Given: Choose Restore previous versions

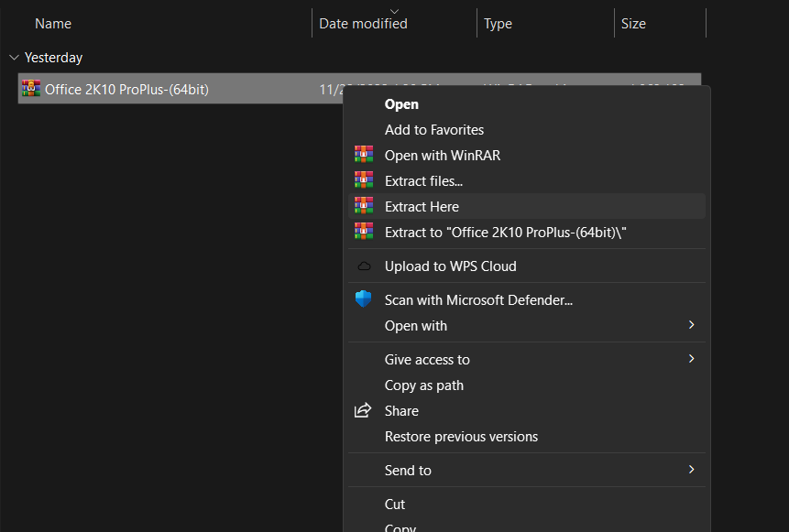Looking at the screenshot, I should coord(527,437).
